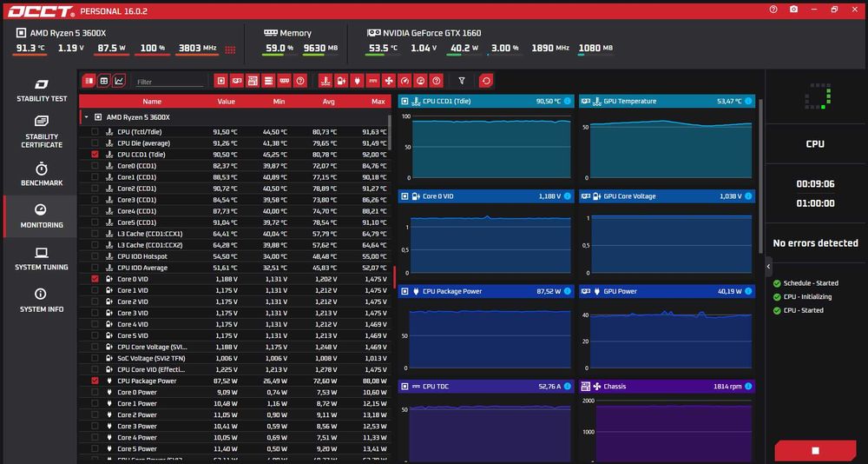868x464 pixels.
Task: Sort by the Name column header
Action: [x=152, y=102]
